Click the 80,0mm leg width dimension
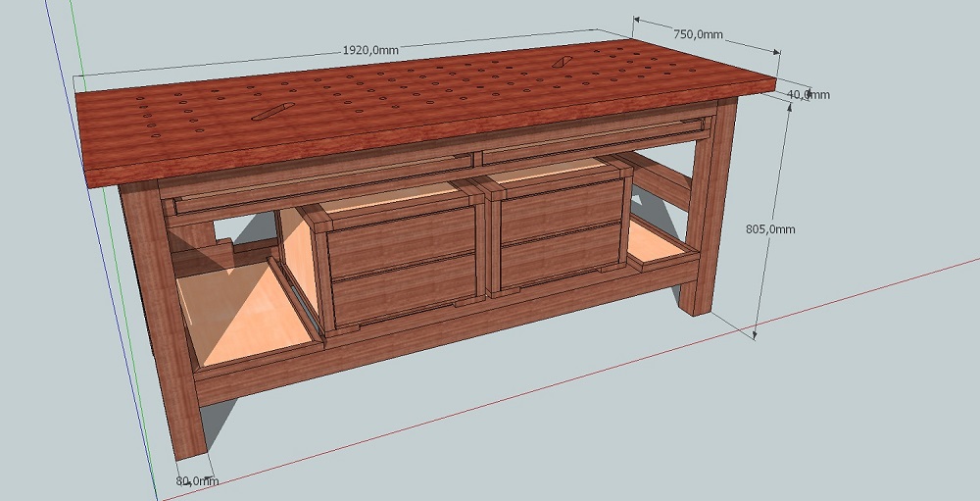Screen dimensions: 980x501 pos(197,480)
